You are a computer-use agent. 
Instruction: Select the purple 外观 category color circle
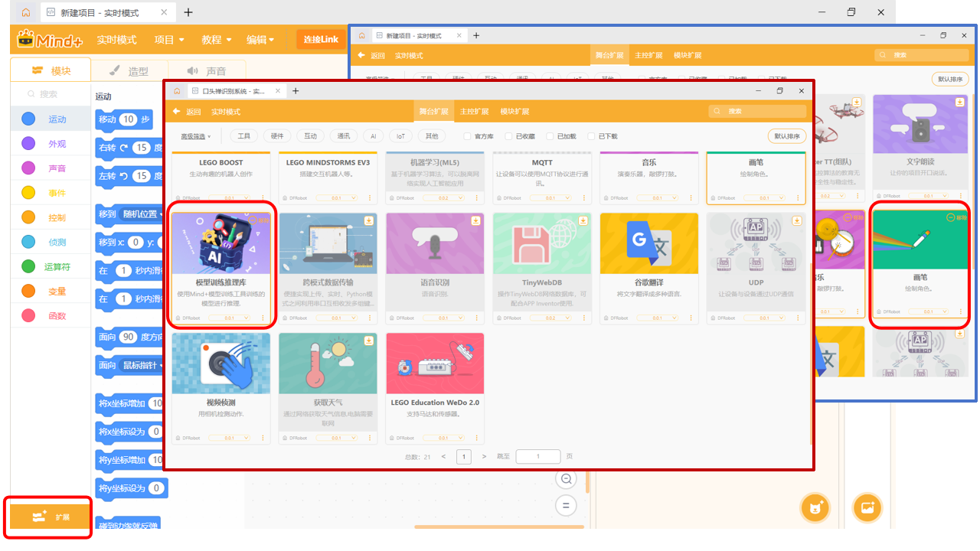pyautogui.click(x=28, y=144)
